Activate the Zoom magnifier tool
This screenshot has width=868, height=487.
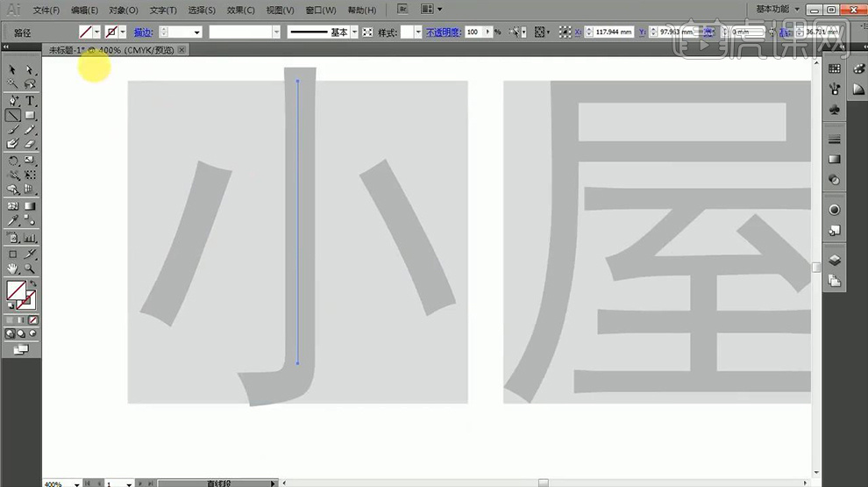(x=30, y=268)
